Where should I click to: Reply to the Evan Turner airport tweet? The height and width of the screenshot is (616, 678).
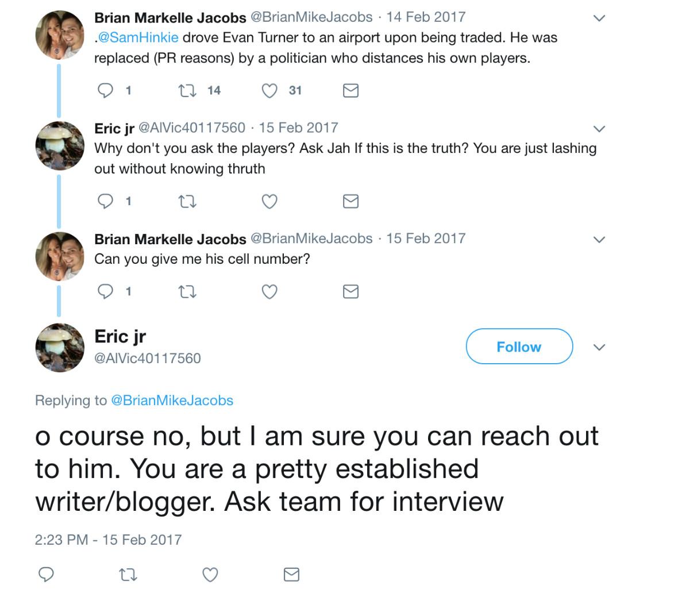click(106, 90)
